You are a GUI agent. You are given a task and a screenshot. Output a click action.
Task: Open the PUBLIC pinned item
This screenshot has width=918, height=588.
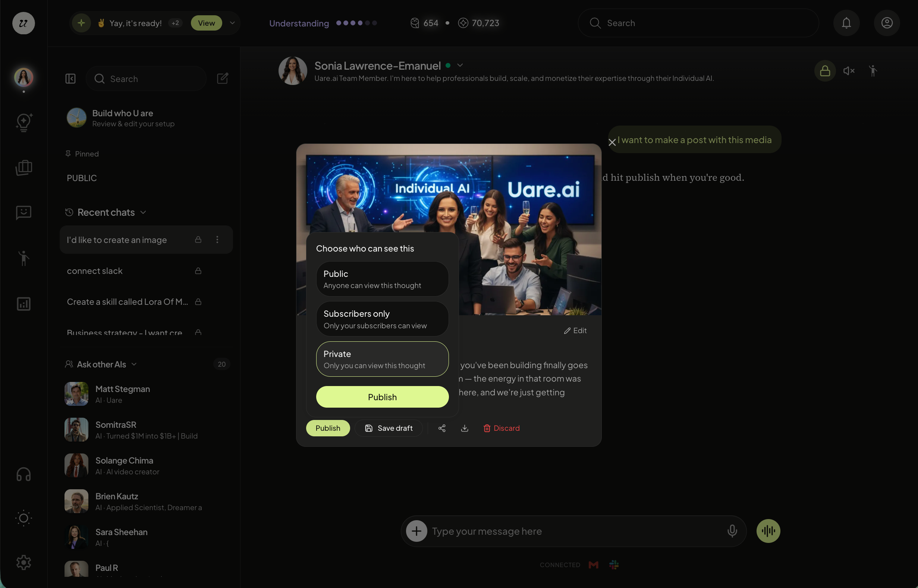82,178
